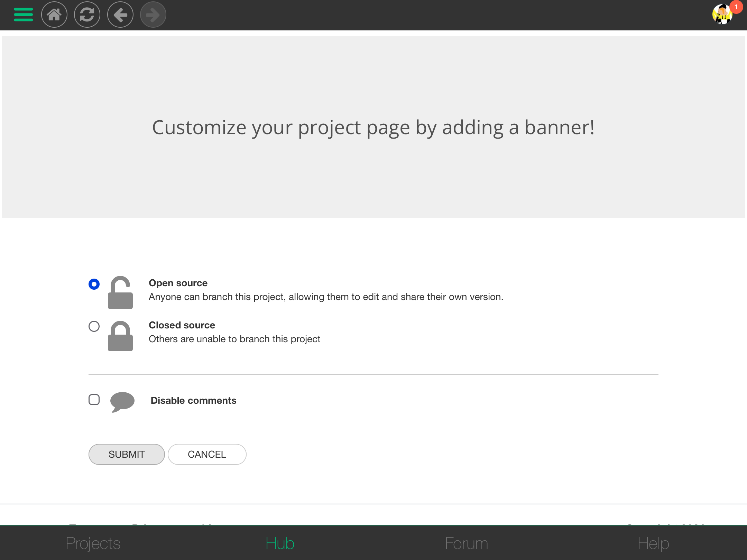Select the Open source radio button
Screen dimensions: 747x560
94,284
